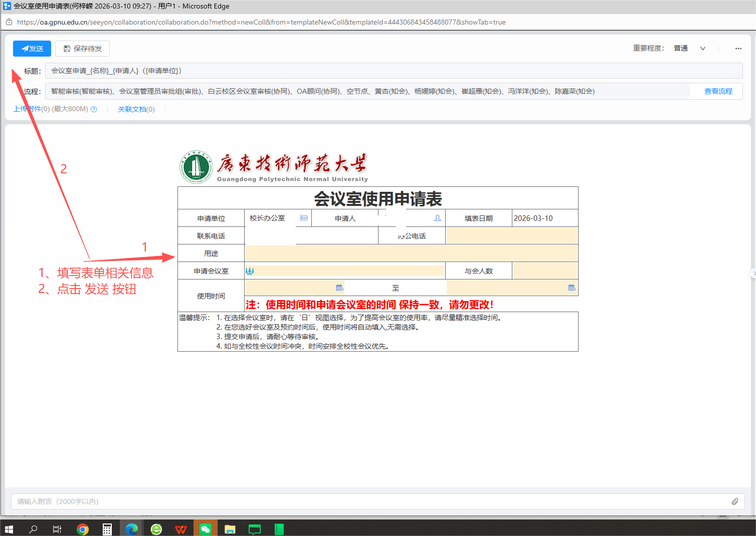Click the department picker icon beside 校长办公室
The height and width of the screenshot is (536, 756).
304,218
